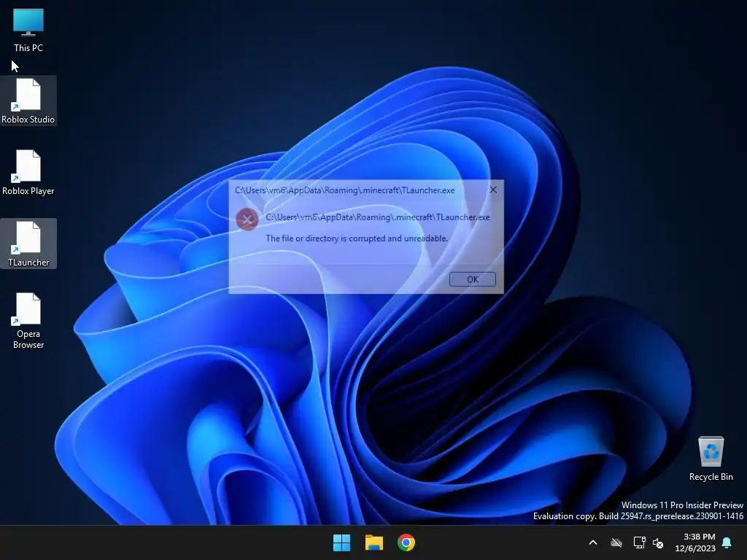Viewport: 747px width, 560px height.
Task: Open the network status tray icon
Action: (639, 542)
